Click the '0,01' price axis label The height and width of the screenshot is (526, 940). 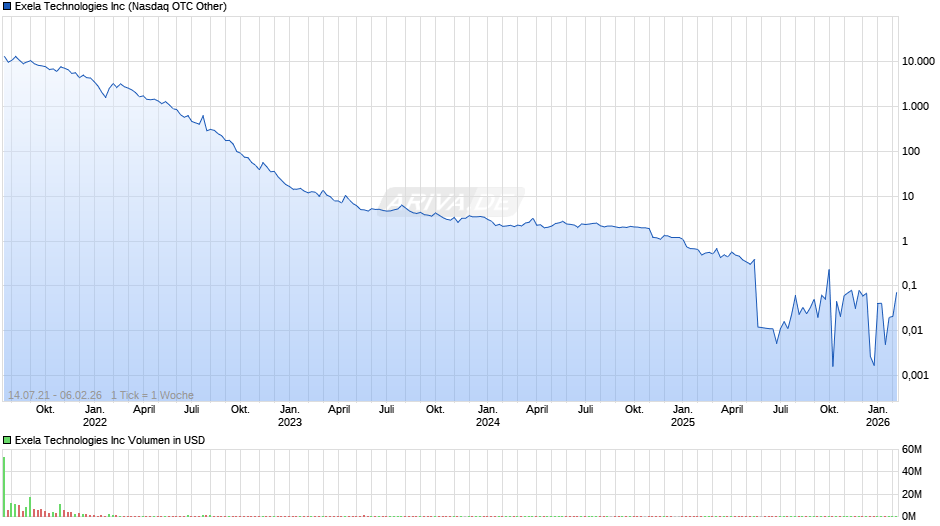912,330
